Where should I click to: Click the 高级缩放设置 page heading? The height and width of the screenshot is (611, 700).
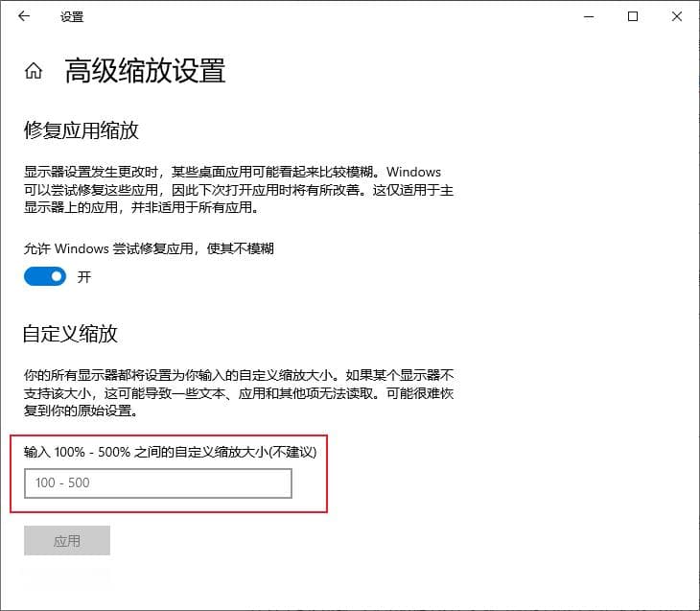pyautogui.click(x=145, y=71)
